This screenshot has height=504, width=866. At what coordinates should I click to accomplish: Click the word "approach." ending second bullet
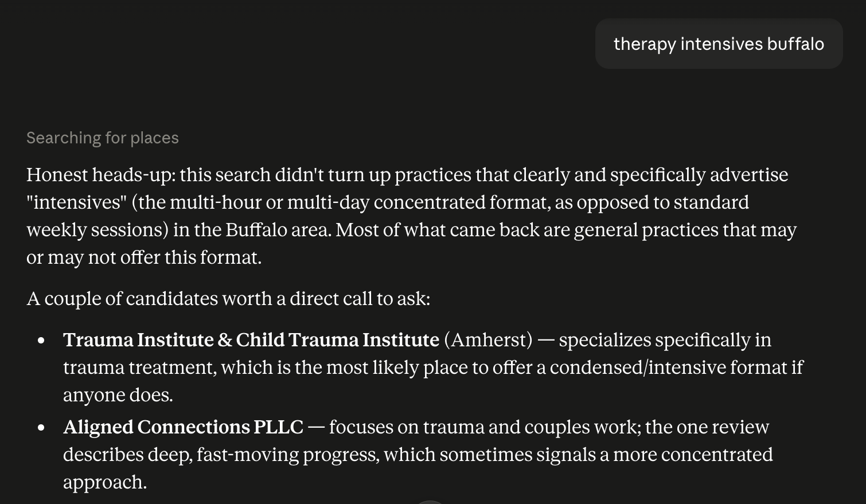[105, 482]
